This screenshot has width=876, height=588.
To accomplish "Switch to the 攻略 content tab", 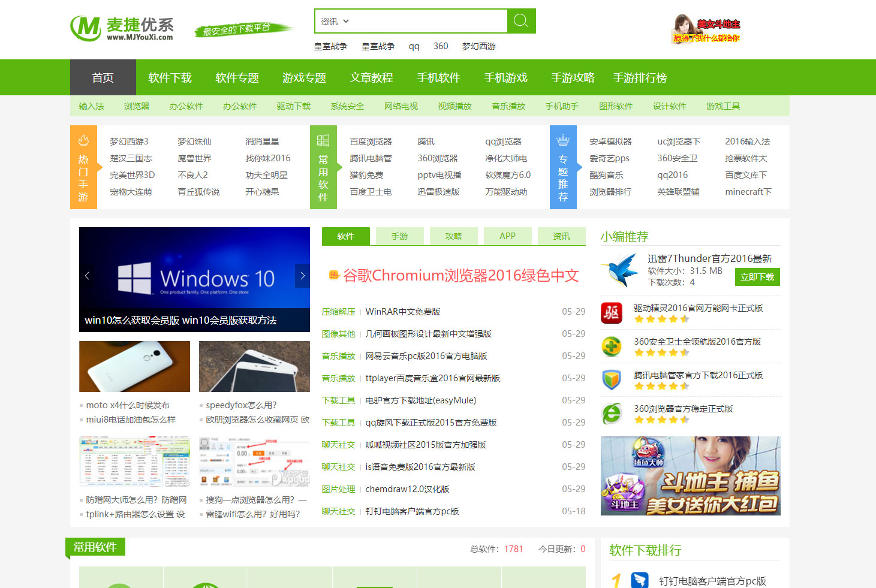I will [454, 236].
